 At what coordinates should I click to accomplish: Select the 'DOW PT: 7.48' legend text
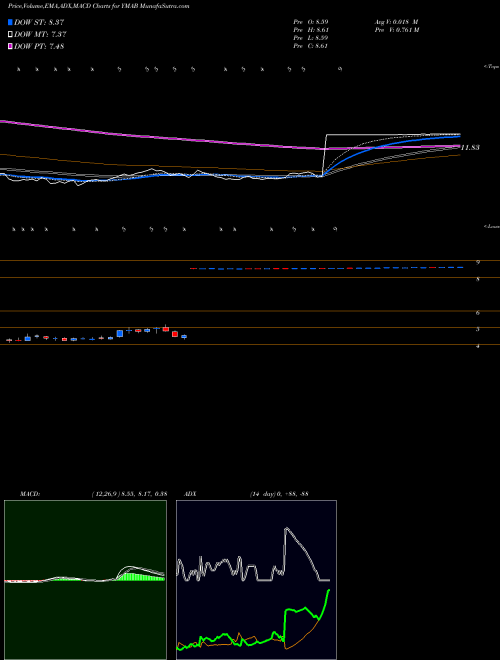(x=39, y=47)
